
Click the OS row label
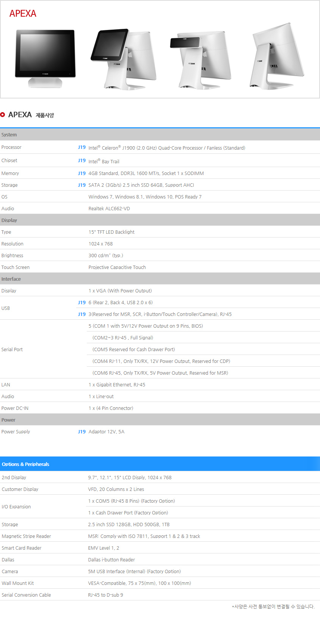5,197
